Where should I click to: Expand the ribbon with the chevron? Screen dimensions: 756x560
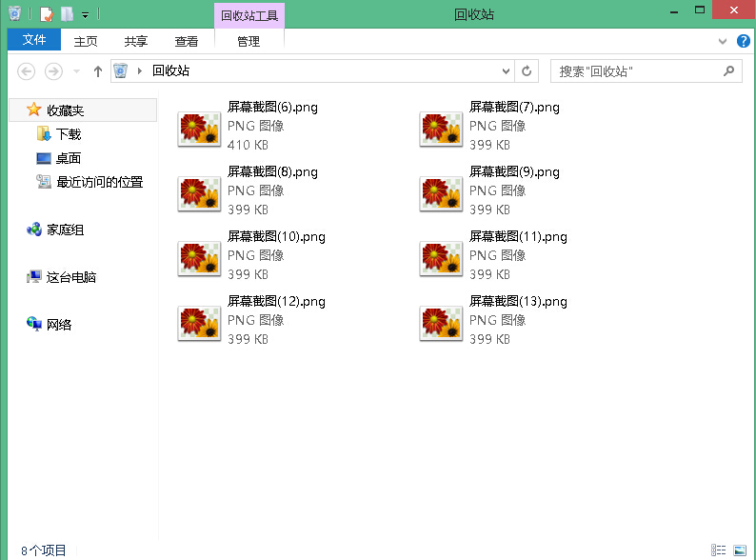(723, 42)
